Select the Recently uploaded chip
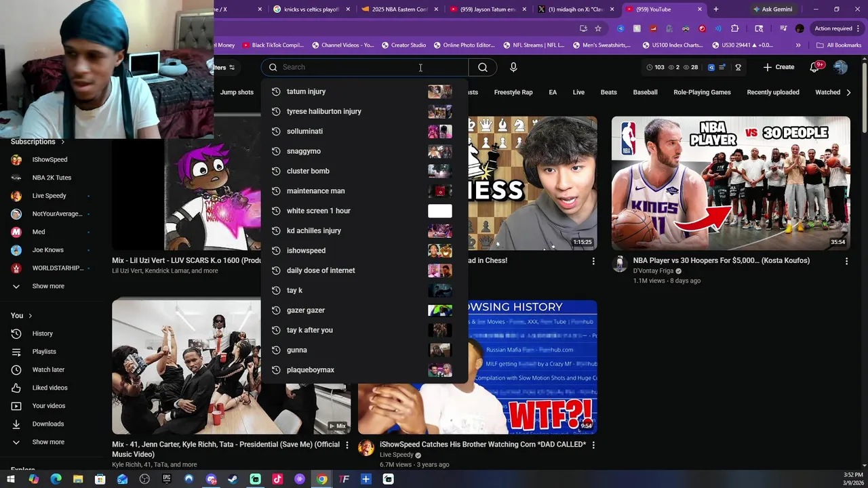Image resolution: width=868 pixels, height=488 pixels. [773, 92]
